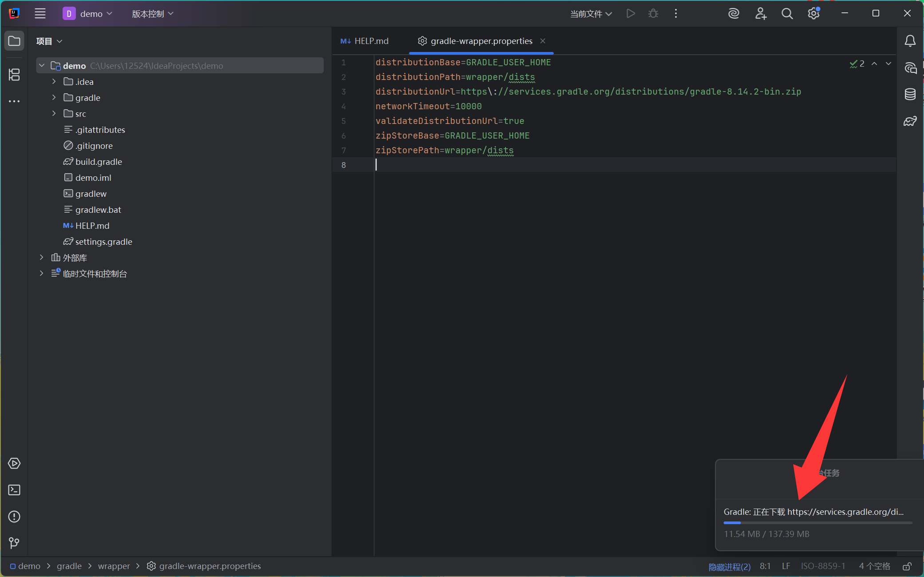
Task: Open the Structure tool window icon
Action: coord(14,74)
